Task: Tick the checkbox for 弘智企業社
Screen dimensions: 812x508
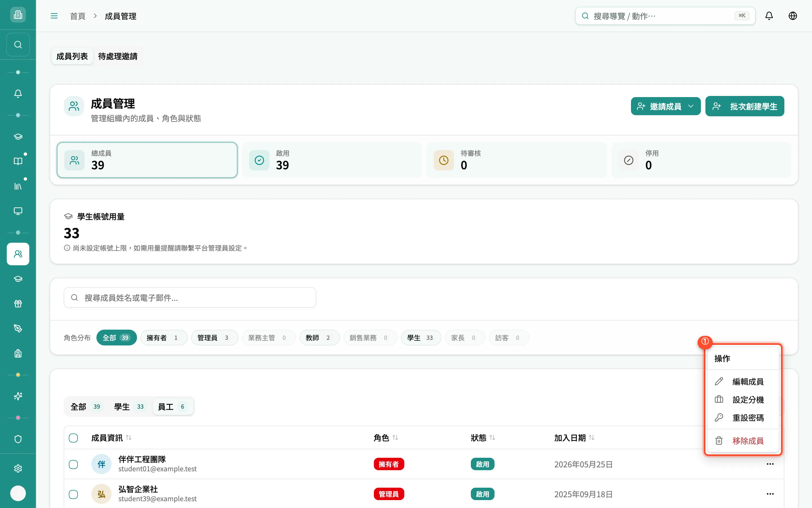Action: tap(73, 494)
